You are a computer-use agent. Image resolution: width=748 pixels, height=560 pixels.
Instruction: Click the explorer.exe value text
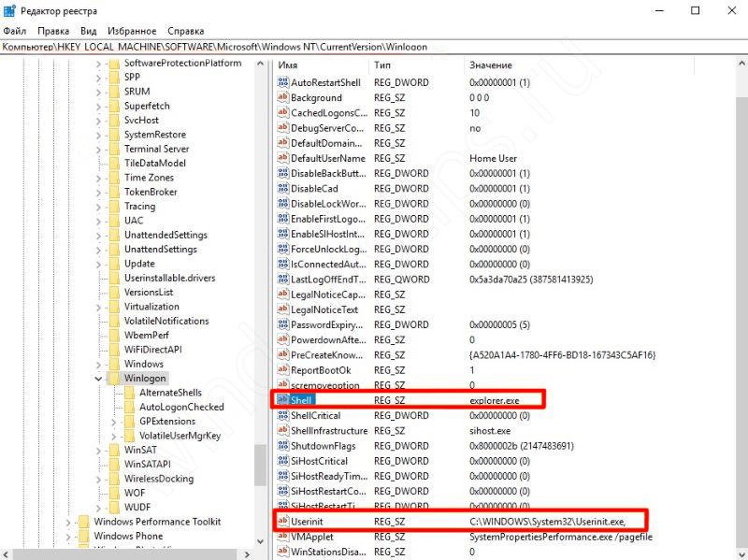[495, 401]
